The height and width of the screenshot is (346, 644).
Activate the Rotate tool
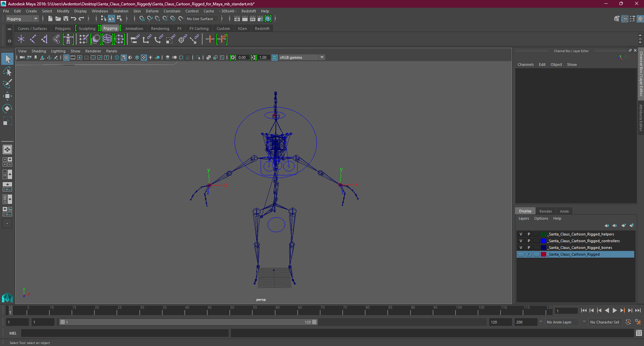pos(7,108)
